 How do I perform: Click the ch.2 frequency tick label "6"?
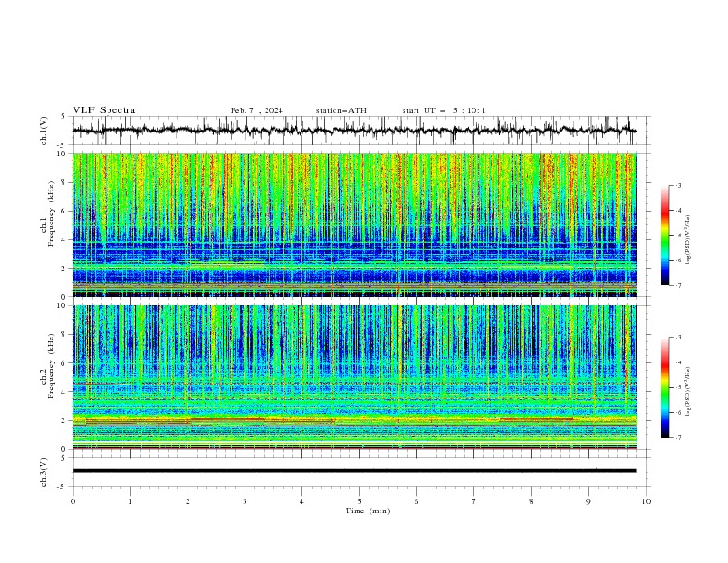pos(64,363)
